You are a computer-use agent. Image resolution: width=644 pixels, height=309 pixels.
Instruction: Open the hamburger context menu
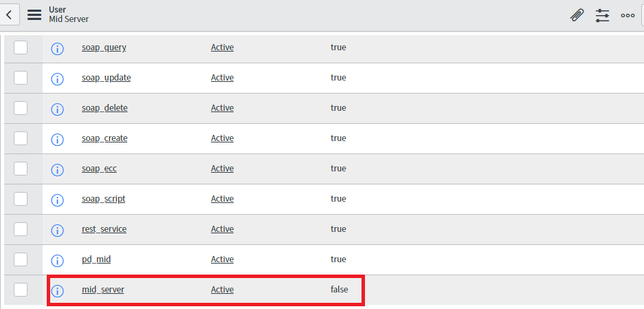[34, 15]
